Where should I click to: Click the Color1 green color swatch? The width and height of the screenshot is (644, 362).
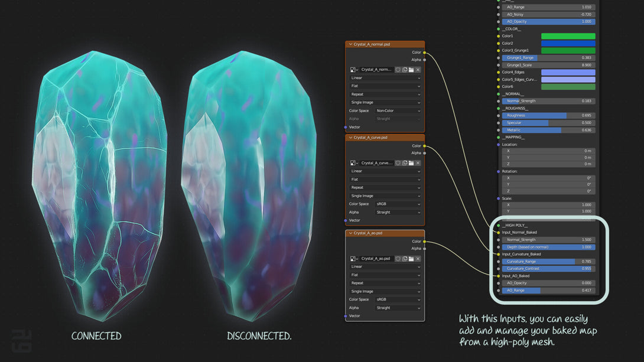tap(568, 36)
